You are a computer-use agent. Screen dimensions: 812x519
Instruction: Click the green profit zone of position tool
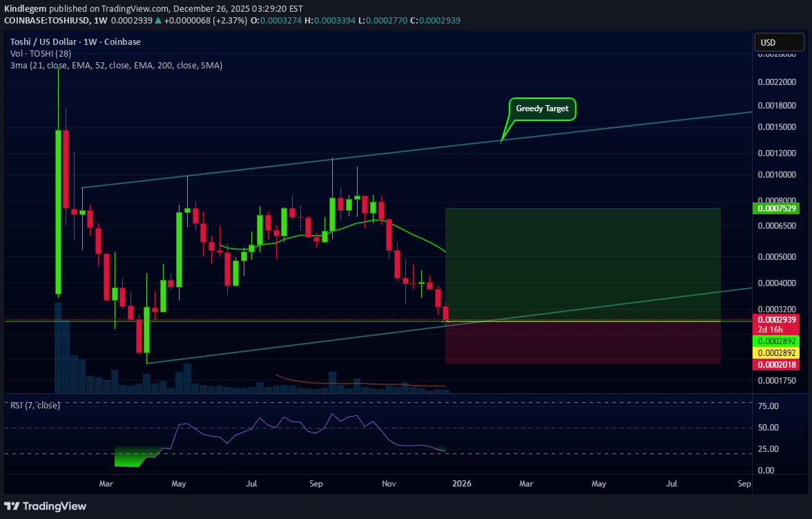coord(583,265)
